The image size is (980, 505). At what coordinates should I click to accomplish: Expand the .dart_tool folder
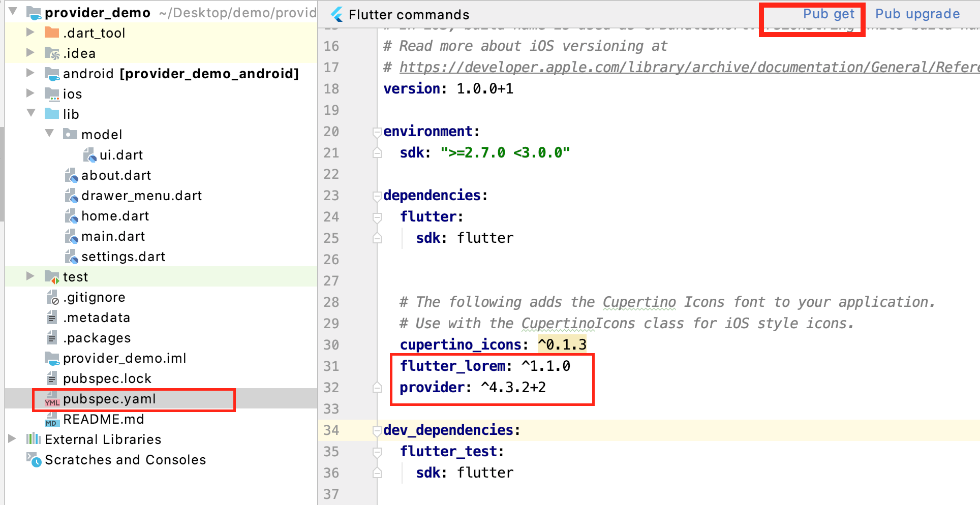click(x=30, y=32)
